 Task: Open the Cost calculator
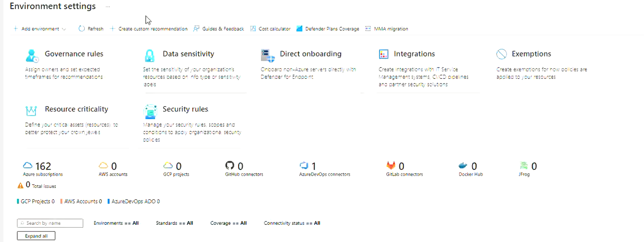click(270, 29)
